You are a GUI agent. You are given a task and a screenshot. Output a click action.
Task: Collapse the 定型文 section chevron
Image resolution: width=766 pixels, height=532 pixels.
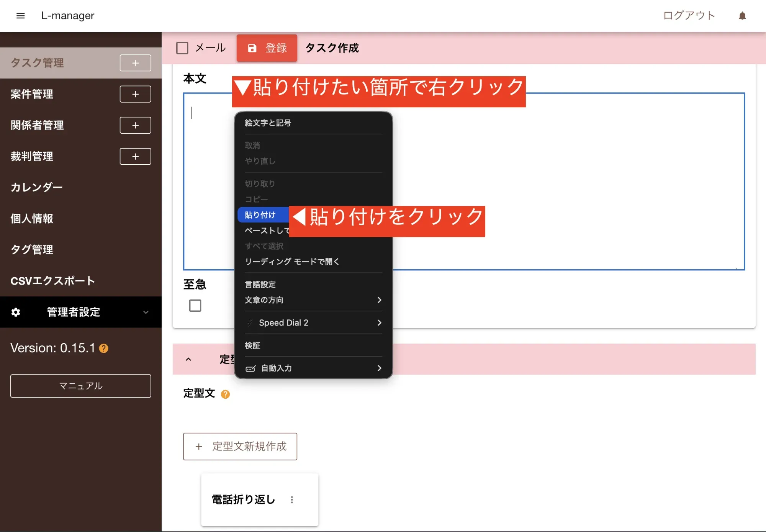(188, 359)
